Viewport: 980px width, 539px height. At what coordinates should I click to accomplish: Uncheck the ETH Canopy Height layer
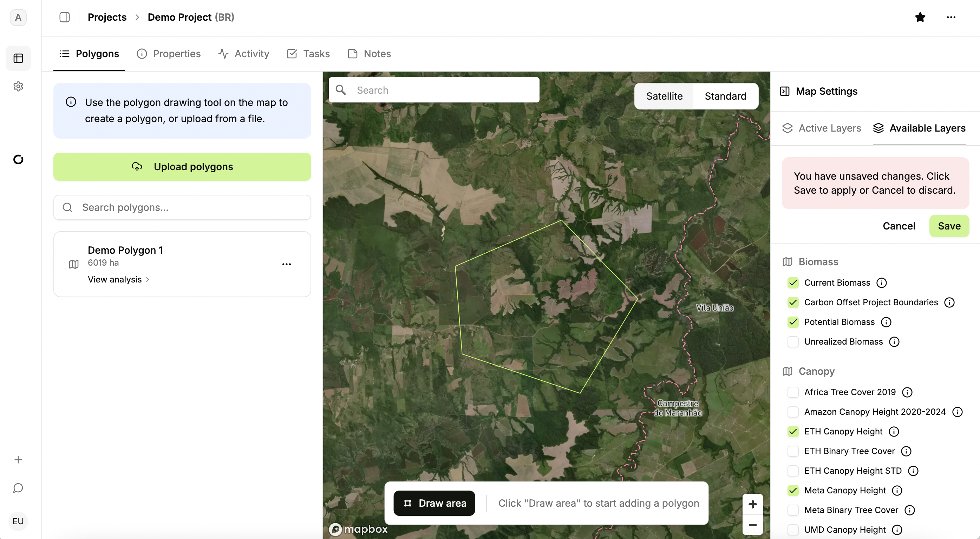(x=793, y=431)
